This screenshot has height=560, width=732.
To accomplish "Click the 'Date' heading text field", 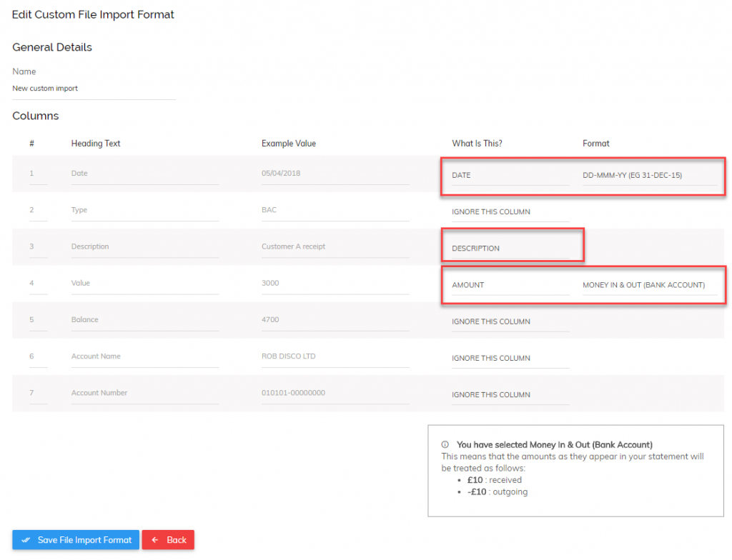I will [144, 174].
